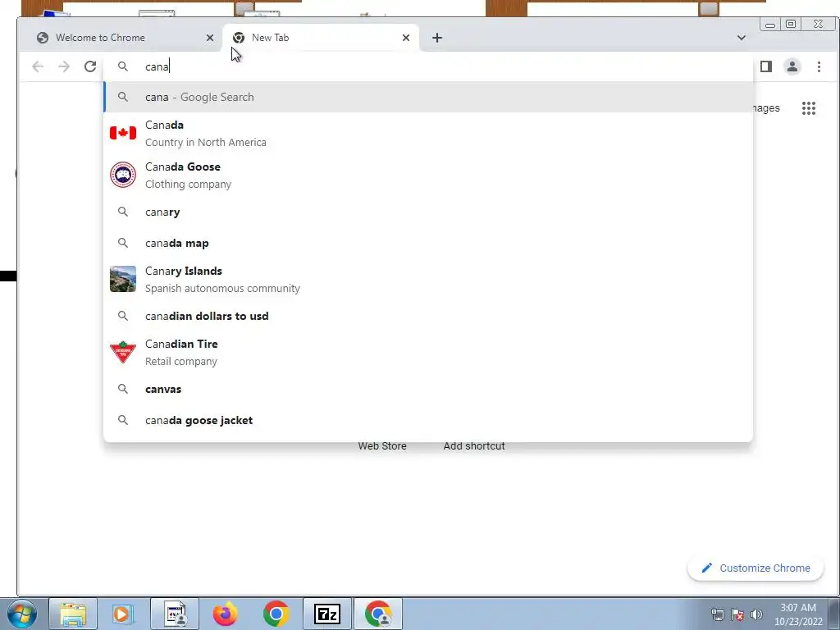Select the Canary Islands suggestion

(428, 279)
